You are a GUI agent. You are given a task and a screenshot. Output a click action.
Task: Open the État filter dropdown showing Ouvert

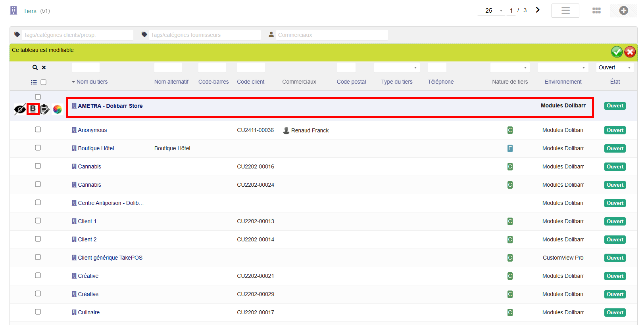pos(614,68)
